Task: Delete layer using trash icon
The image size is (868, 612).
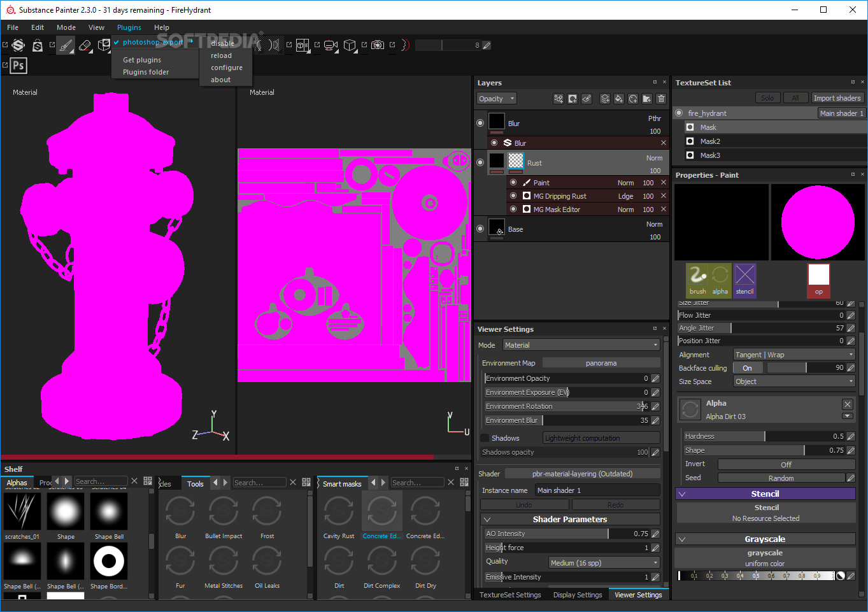Action: tap(661, 99)
